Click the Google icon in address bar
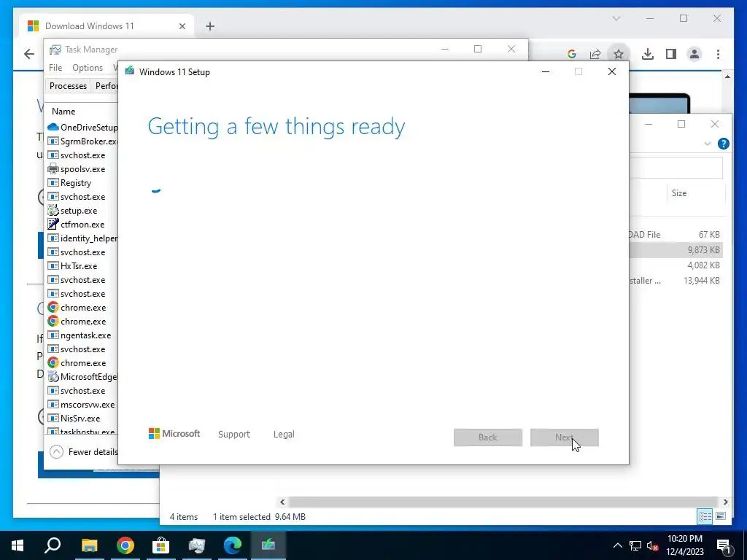 point(572,54)
